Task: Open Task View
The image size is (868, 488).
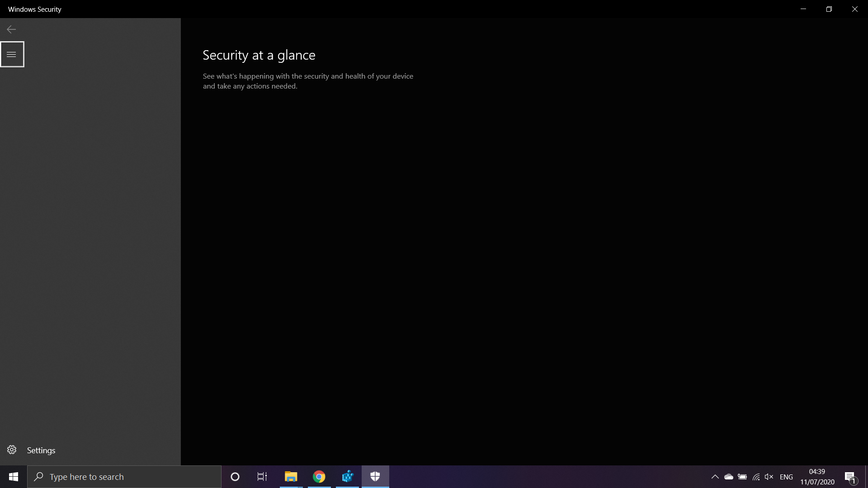Action: (262, 477)
